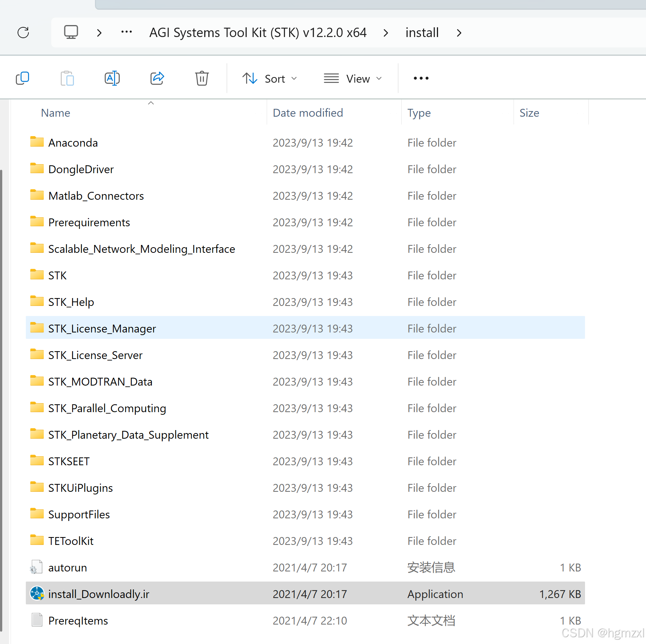Click the 1,267 KB size cell
646x644 pixels.
pos(560,594)
